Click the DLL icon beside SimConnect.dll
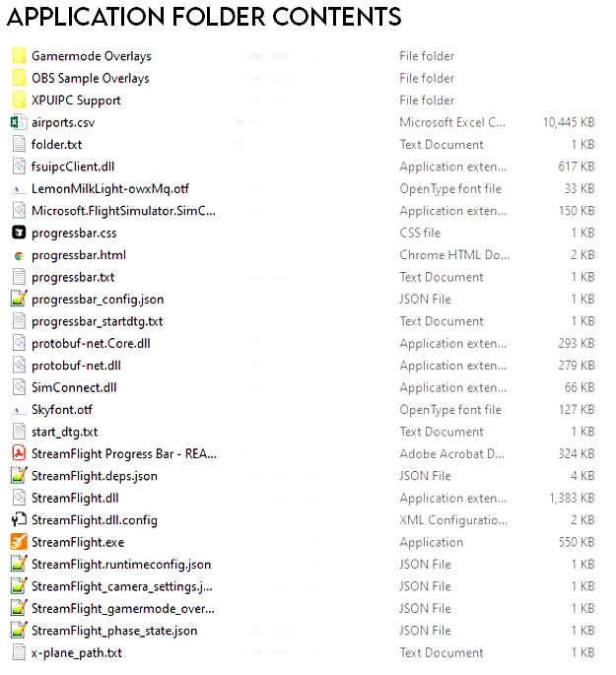This screenshot has height=675, width=616. click(x=19, y=387)
